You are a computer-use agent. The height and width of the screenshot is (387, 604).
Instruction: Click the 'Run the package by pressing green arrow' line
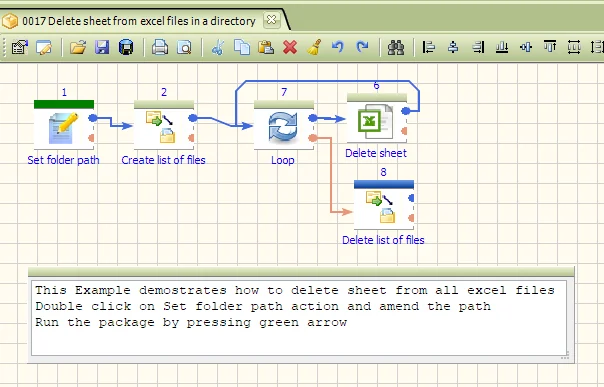click(191, 322)
